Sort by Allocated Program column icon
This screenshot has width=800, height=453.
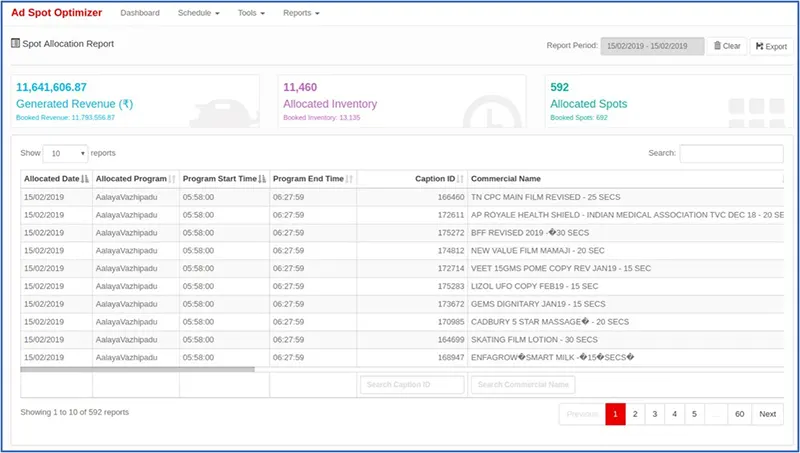pyautogui.click(x=172, y=179)
